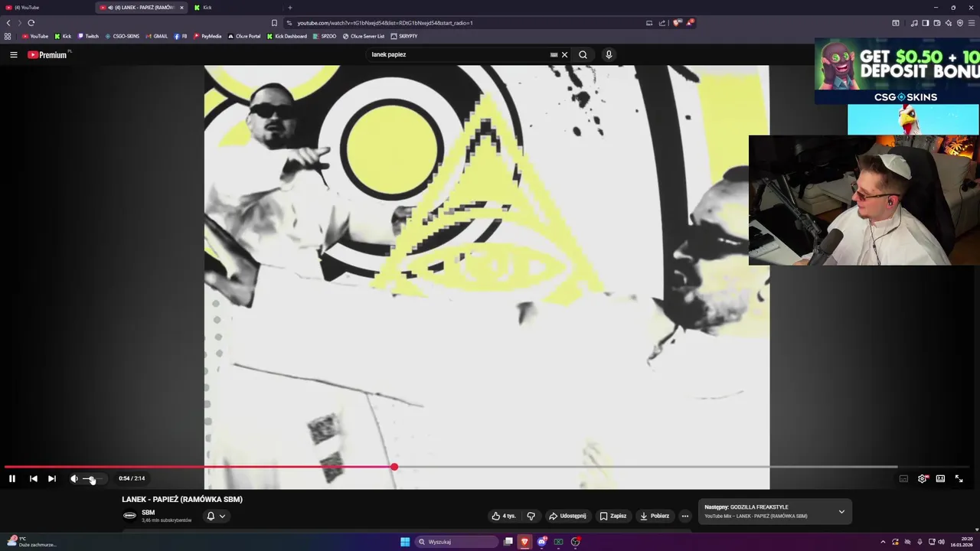Click the 0:54 / 2:14 time display
Image resolution: width=980 pixels, height=551 pixels.
tap(132, 478)
